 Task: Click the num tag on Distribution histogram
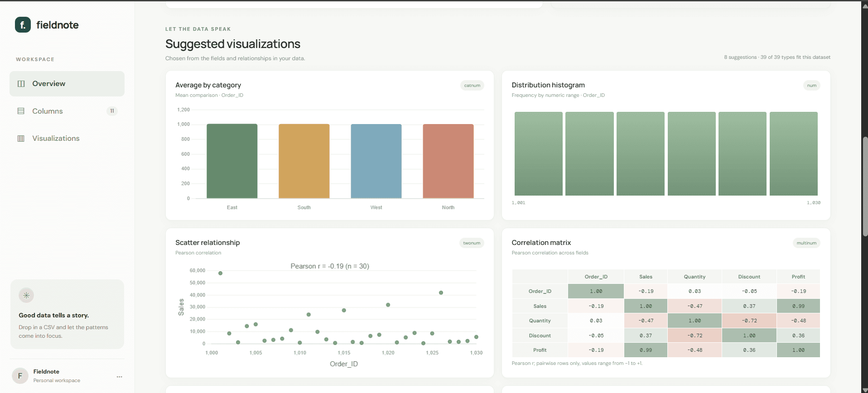coord(811,86)
